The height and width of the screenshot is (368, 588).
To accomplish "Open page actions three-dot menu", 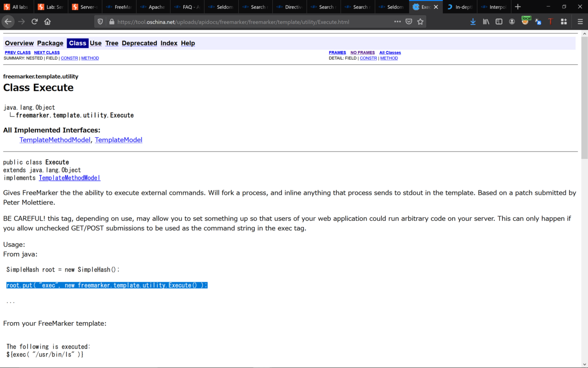I will pyautogui.click(x=397, y=22).
